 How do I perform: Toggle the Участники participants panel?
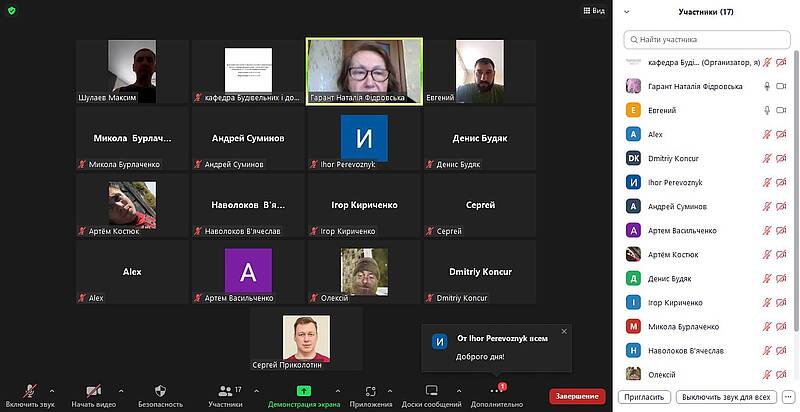(225, 390)
